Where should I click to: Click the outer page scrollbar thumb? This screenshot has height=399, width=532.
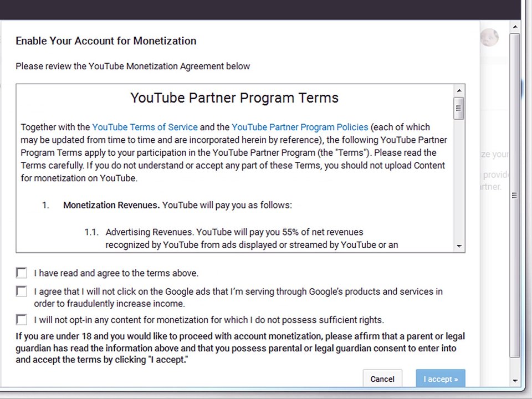515,195
